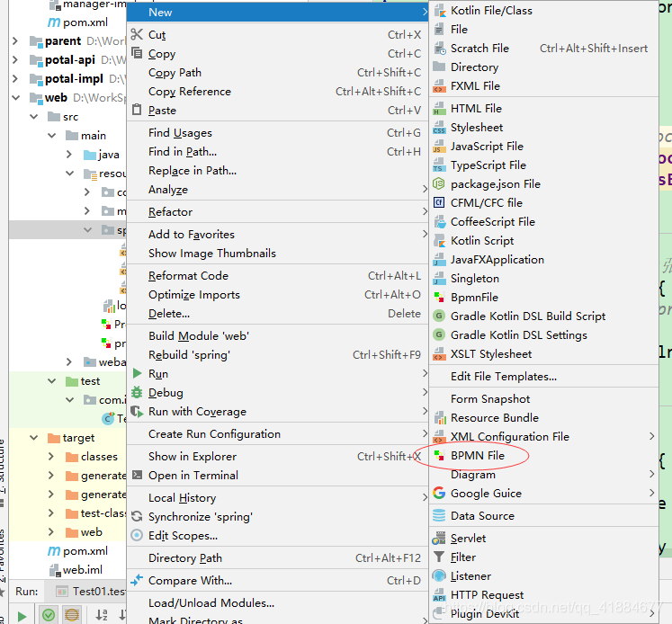Click the Compare With arrows icon
Image resolution: width=672 pixels, height=624 pixels.
click(x=137, y=580)
